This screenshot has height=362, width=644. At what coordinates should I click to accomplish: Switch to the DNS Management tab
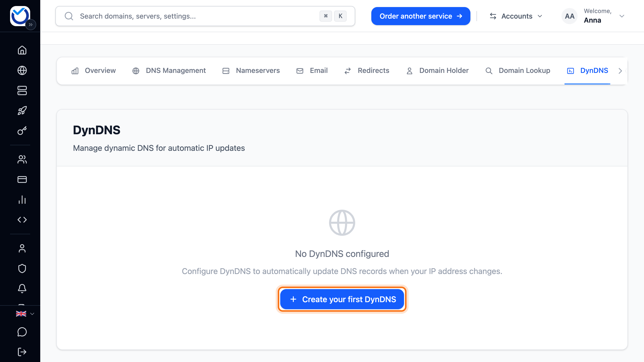coord(169,71)
